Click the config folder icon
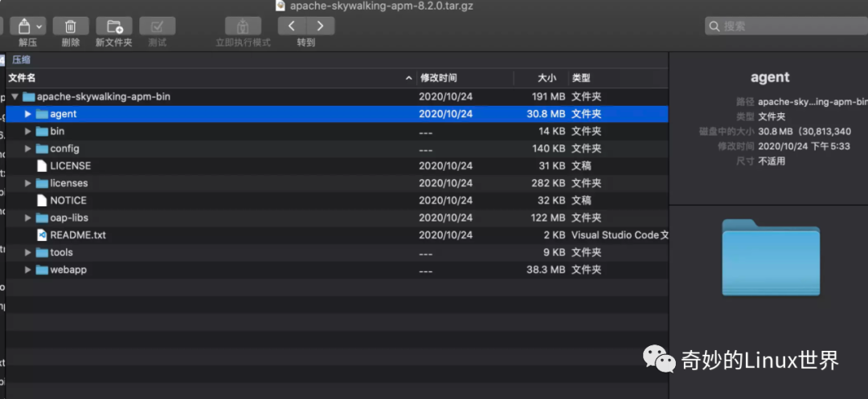This screenshot has height=399, width=868. [42, 149]
